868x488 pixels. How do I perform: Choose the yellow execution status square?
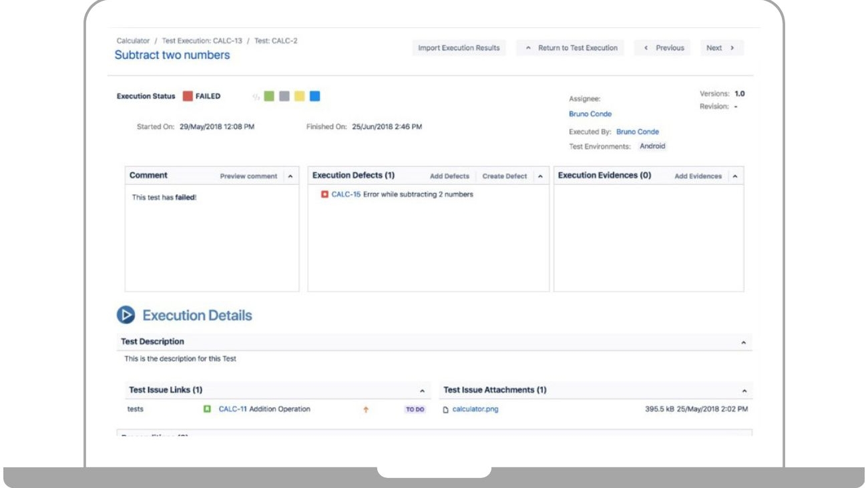pyautogui.click(x=300, y=96)
